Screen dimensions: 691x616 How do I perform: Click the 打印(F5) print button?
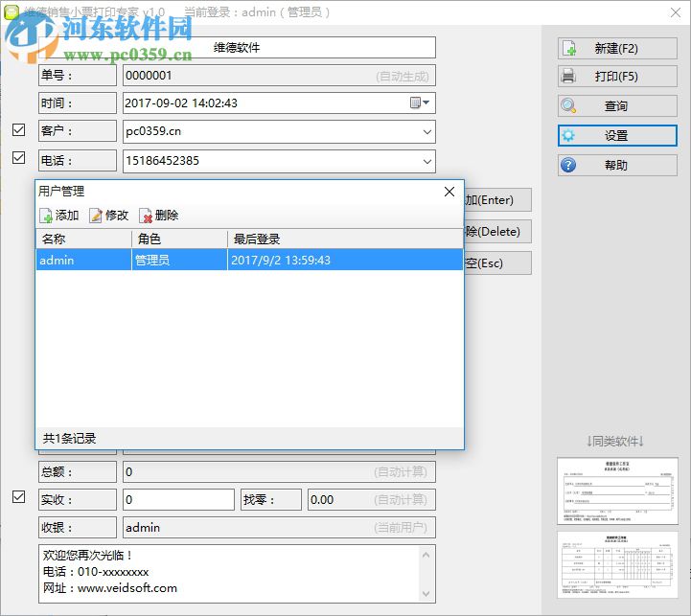617,77
